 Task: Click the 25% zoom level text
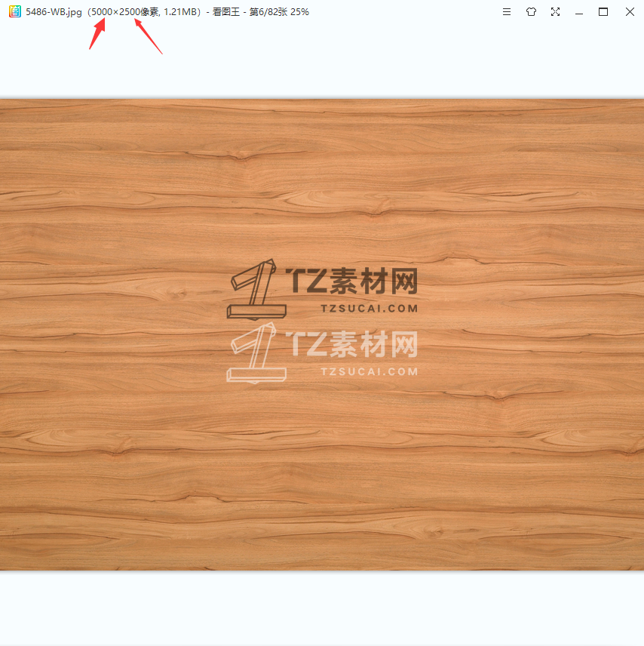pos(299,12)
